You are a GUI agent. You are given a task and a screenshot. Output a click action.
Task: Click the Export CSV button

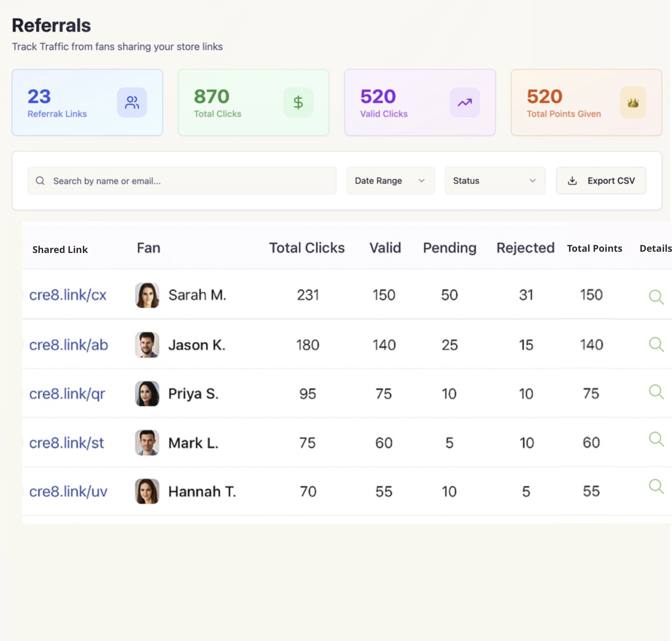click(601, 181)
